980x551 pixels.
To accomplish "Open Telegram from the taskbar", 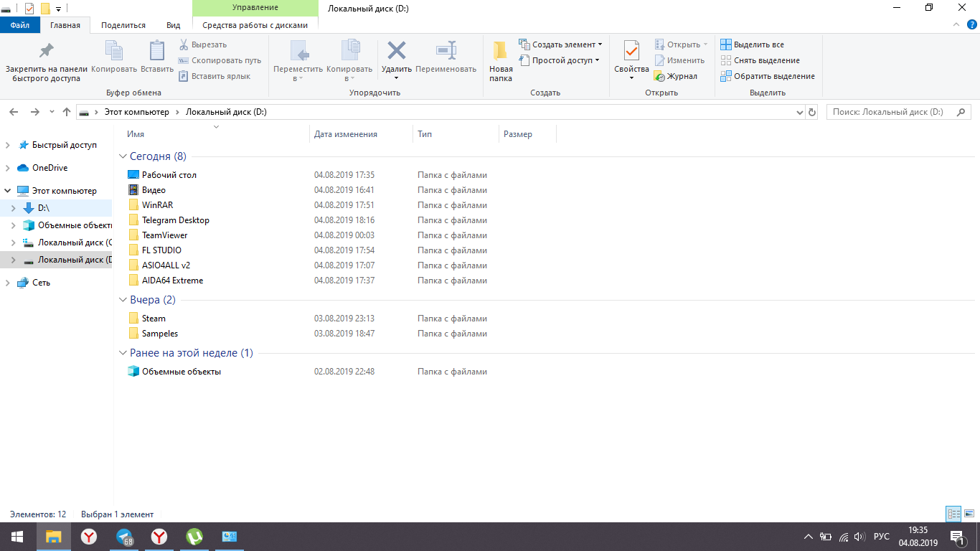I will coord(124,536).
